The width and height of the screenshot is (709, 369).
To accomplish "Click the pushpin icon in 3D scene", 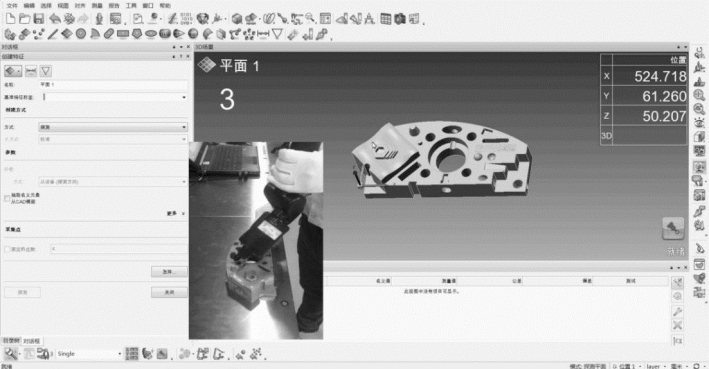I will pos(673,228).
